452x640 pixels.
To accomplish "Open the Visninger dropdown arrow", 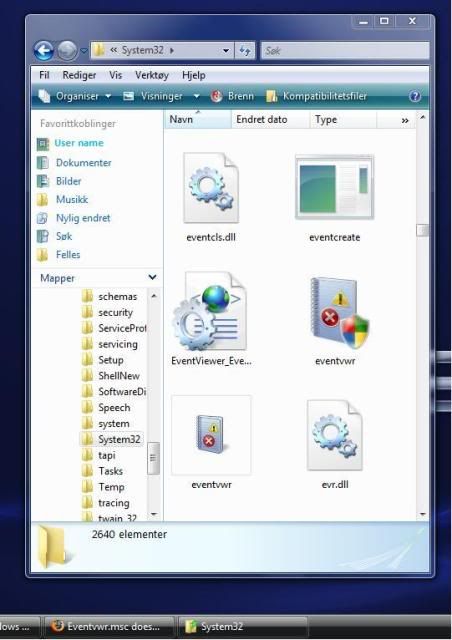I will tap(196, 96).
